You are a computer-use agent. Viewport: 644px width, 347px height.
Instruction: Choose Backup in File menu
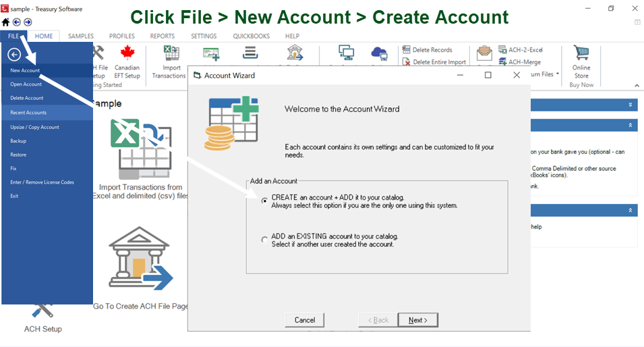(47, 141)
